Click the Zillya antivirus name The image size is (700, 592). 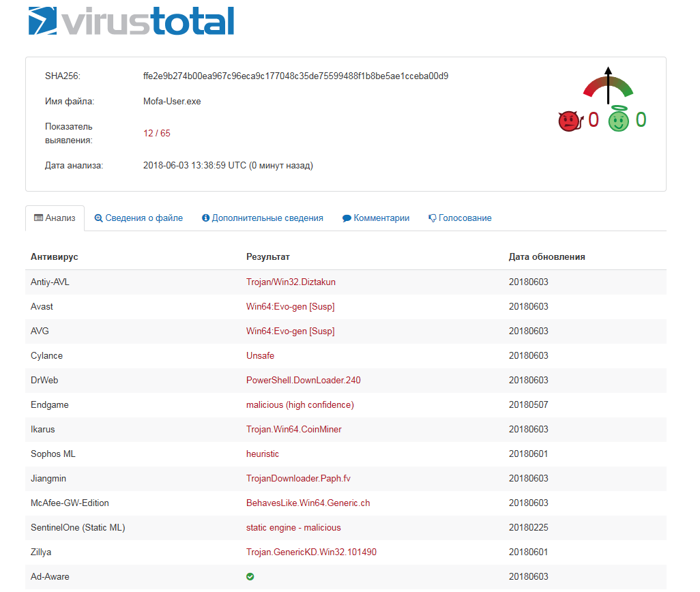tap(41, 552)
